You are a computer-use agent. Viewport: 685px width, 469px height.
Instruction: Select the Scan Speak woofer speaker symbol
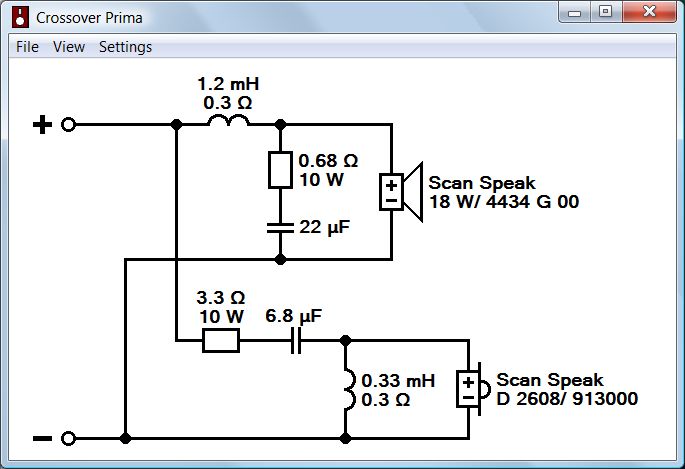point(401,192)
